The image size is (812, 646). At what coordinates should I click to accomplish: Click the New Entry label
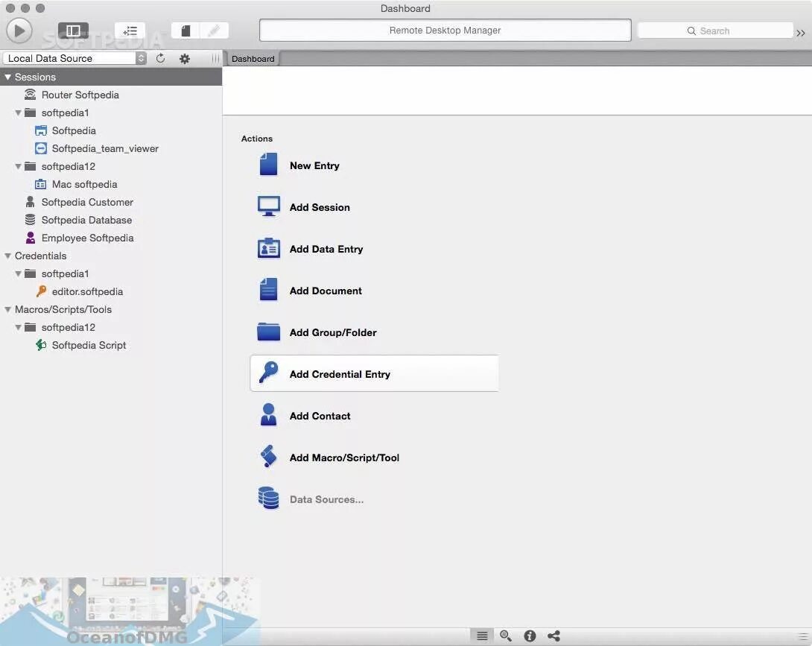tap(314, 165)
